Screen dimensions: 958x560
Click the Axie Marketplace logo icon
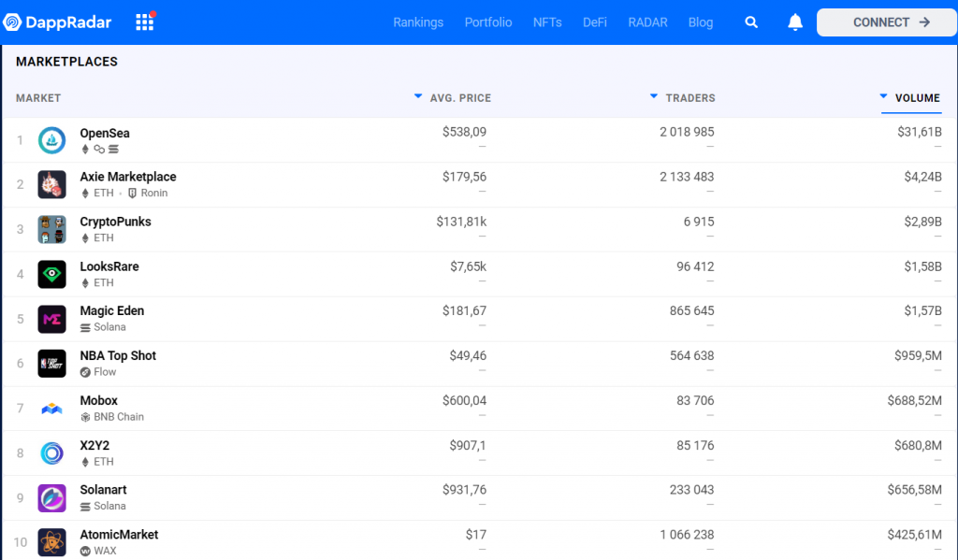point(51,184)
